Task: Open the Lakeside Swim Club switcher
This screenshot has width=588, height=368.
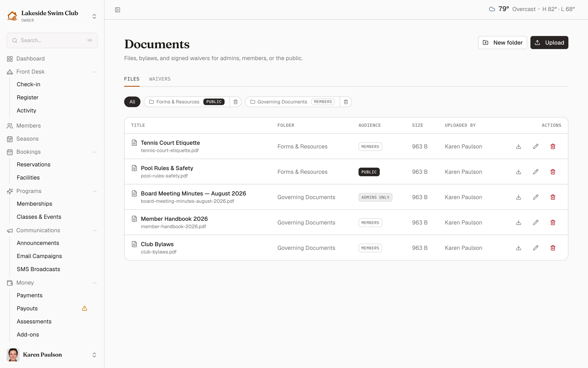Action: pyautogui.click(x=52, y=16)
